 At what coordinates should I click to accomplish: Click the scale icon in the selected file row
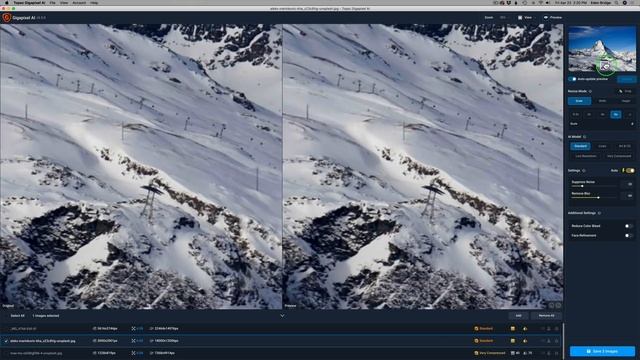click(x=133, y=341)
